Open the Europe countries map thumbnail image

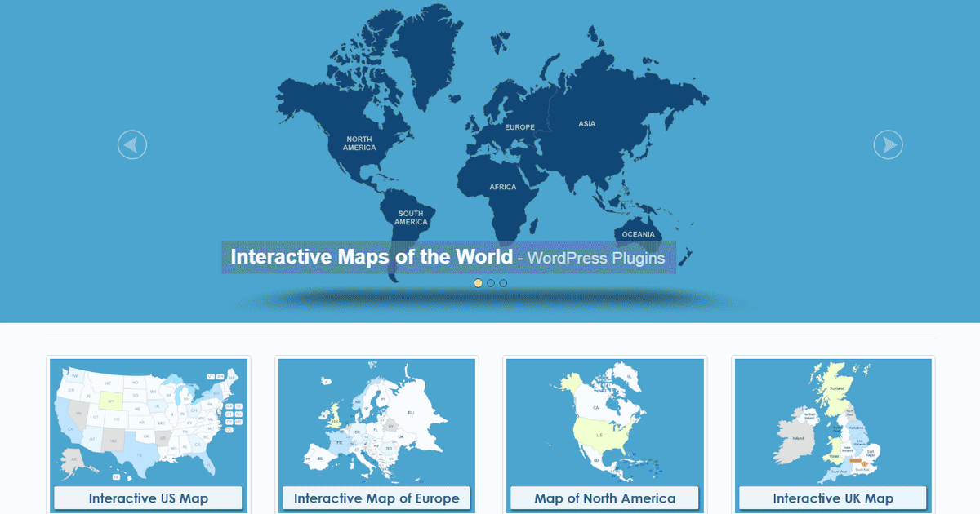click(x=376, y=422)
